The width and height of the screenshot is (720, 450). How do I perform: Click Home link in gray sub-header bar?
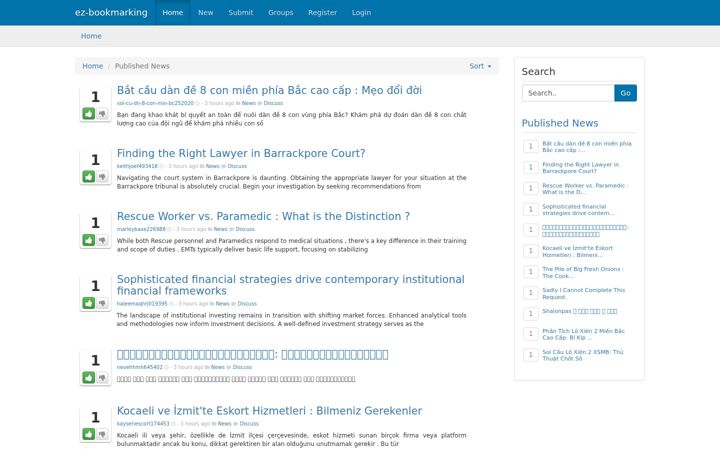pos(91,36)
